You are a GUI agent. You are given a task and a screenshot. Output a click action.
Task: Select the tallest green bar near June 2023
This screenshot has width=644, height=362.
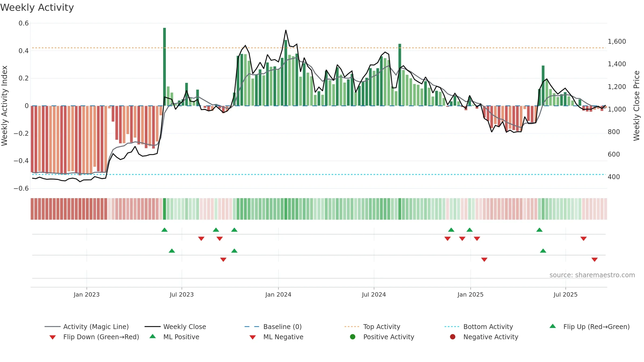click(164, 67)
